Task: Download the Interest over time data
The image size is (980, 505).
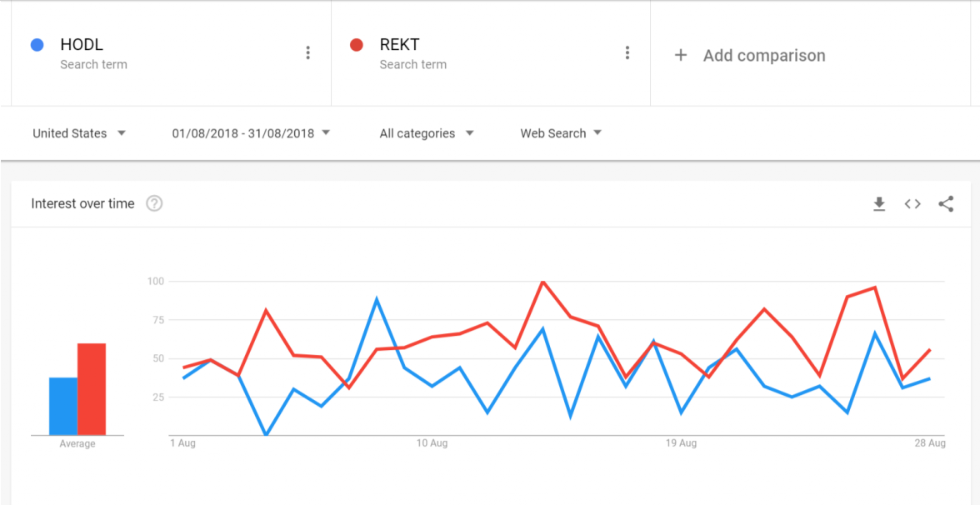Action: [x=879, y=204]
